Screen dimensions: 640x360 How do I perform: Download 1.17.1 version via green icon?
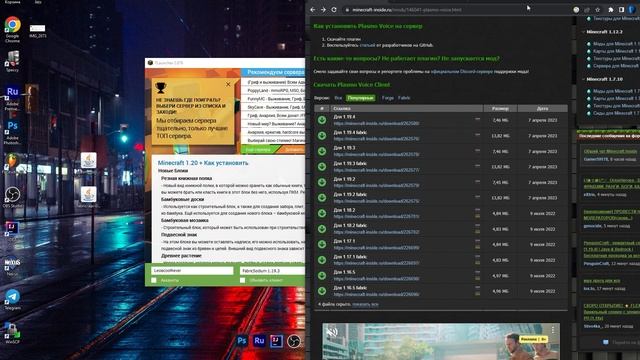(322, 244)
